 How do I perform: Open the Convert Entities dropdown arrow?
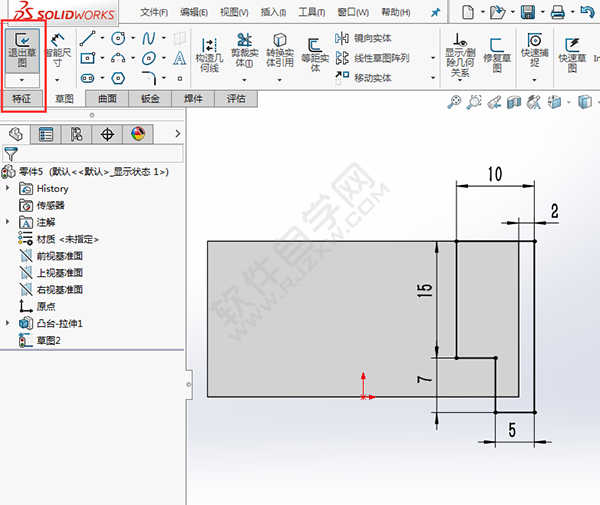click(x=280, y=80)
